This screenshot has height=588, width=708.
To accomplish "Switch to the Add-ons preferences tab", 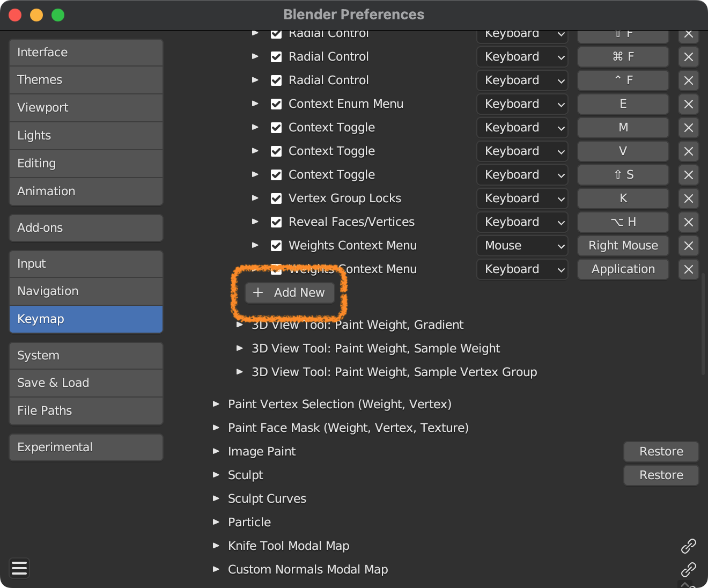I will click(86, 228).
